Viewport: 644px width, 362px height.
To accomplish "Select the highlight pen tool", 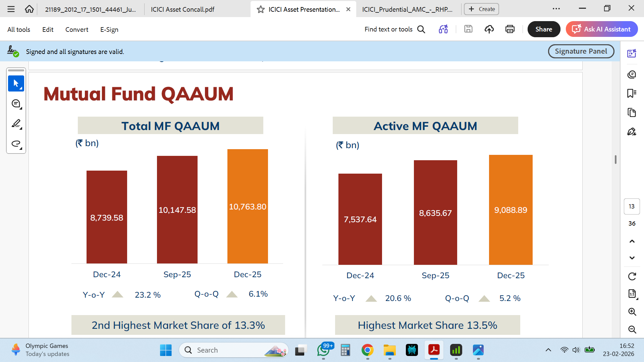I will point(16,124).
